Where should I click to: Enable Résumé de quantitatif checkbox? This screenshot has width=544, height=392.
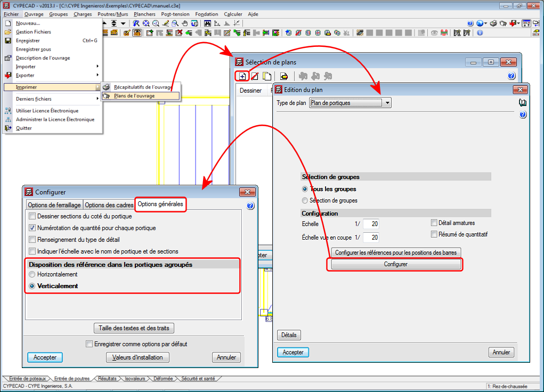click(x=434, y=234)
